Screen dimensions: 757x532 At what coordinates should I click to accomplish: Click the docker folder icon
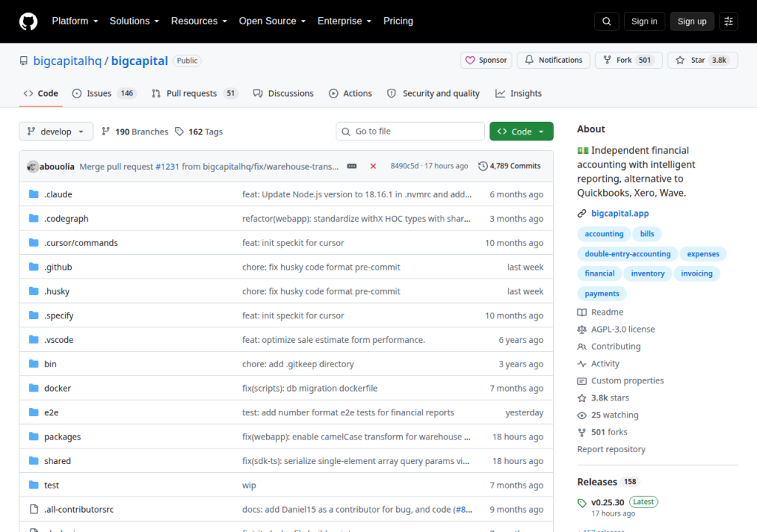pyautogui.click(x=33, y=388)
